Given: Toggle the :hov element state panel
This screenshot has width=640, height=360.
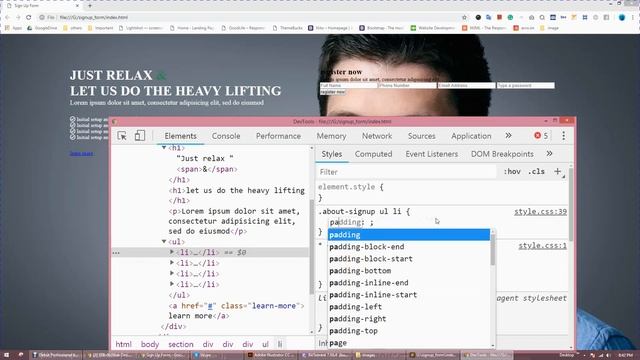Looking at the screenshot, I should (512, 172).
